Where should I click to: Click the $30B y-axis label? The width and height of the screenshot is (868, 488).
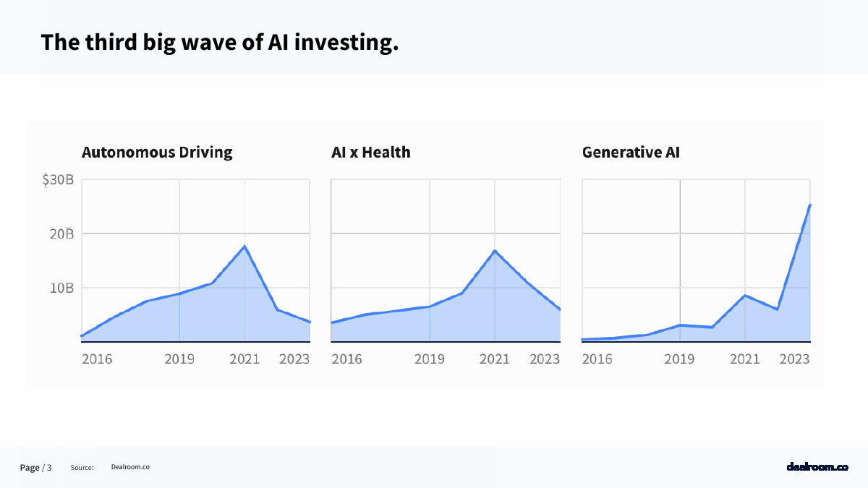(x=58, y=180)
